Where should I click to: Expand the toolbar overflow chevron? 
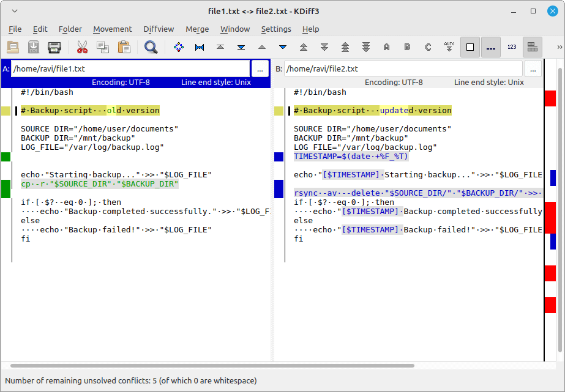pos(559,47)
